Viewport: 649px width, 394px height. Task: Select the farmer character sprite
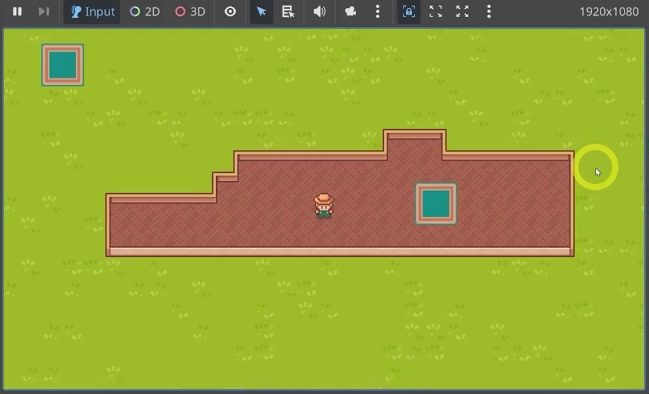pos(324,206)
